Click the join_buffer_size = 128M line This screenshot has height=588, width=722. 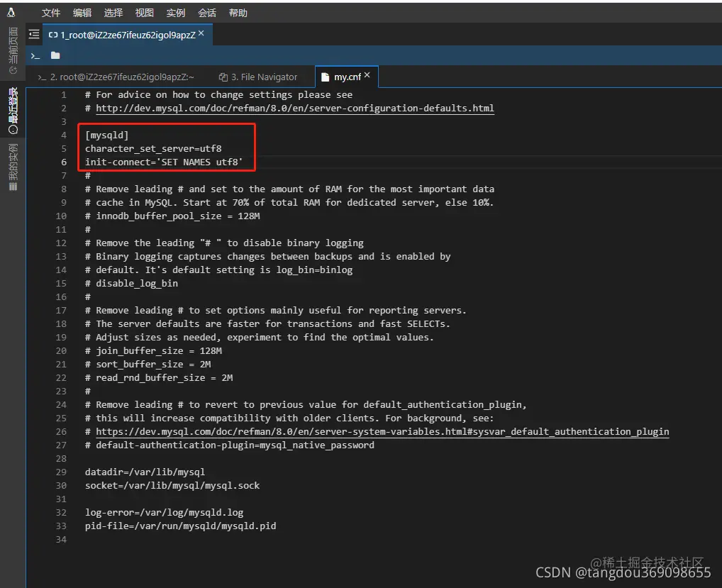coord(153,351)
